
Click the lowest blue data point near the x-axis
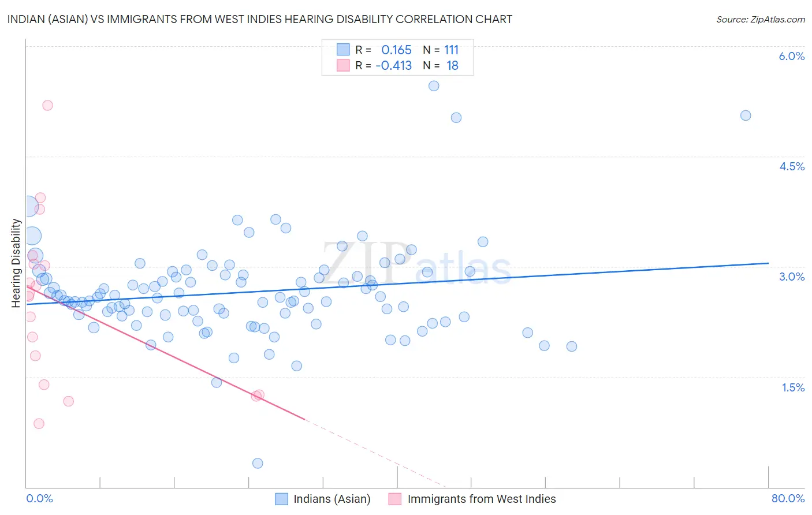click(x=258, y=463)
